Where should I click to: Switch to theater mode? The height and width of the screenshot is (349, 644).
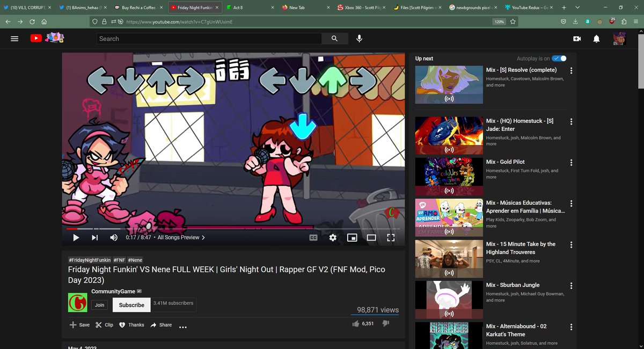click(371, 237)
